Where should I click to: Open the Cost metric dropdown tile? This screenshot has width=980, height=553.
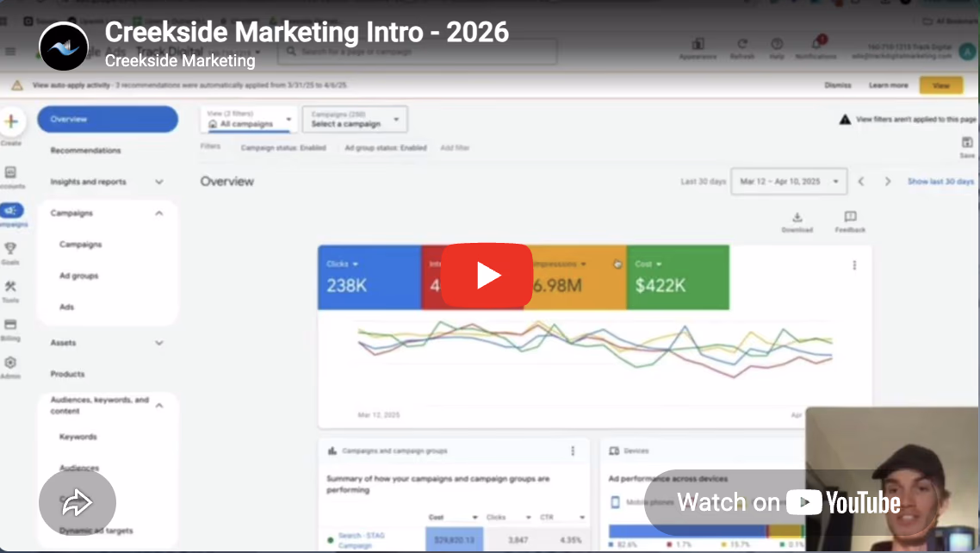tap(678, 277)
